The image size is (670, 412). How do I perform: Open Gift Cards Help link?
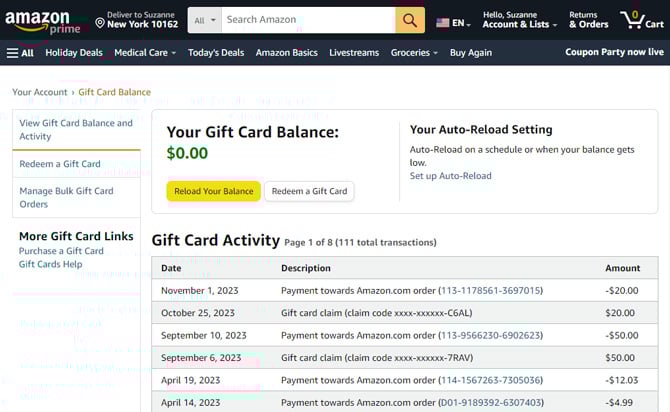pos(50,264)
